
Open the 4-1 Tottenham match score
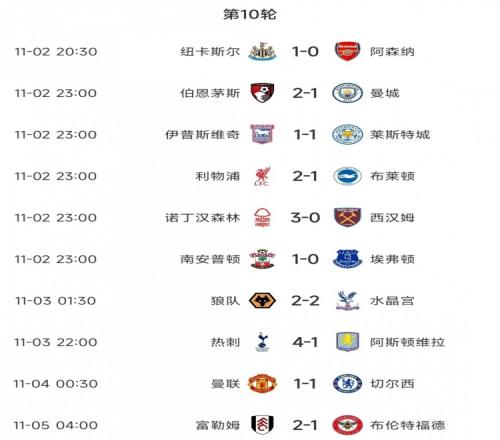305,342
